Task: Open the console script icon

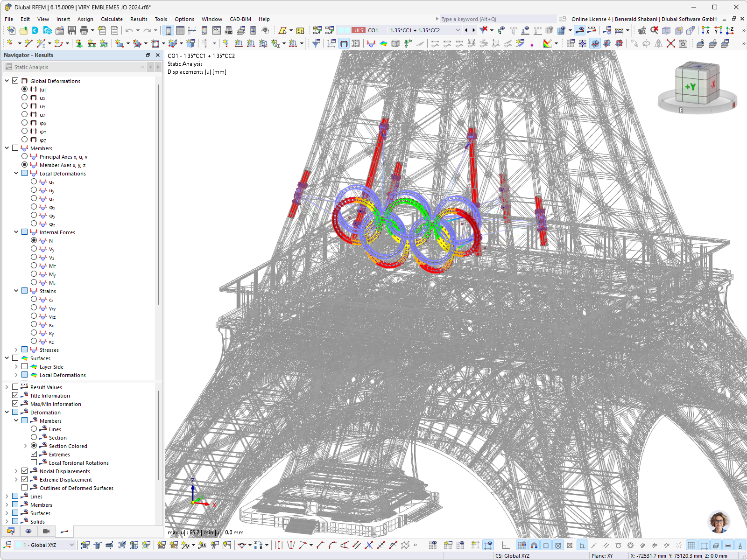Action: [x=217, y=30]
